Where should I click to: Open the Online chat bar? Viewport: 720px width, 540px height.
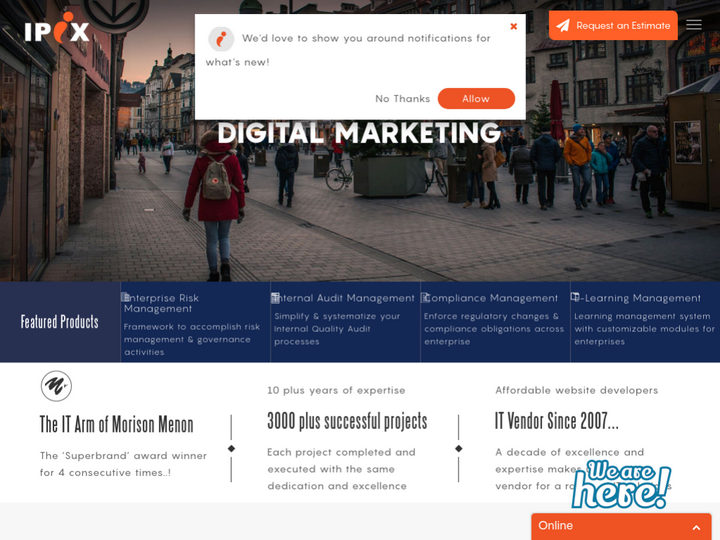coord(600,526)
